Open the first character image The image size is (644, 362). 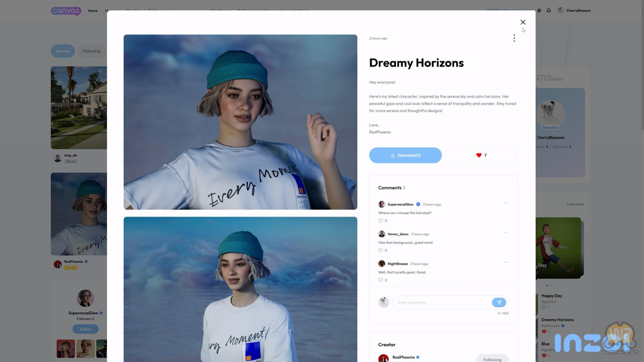click(x=240, y=122)
